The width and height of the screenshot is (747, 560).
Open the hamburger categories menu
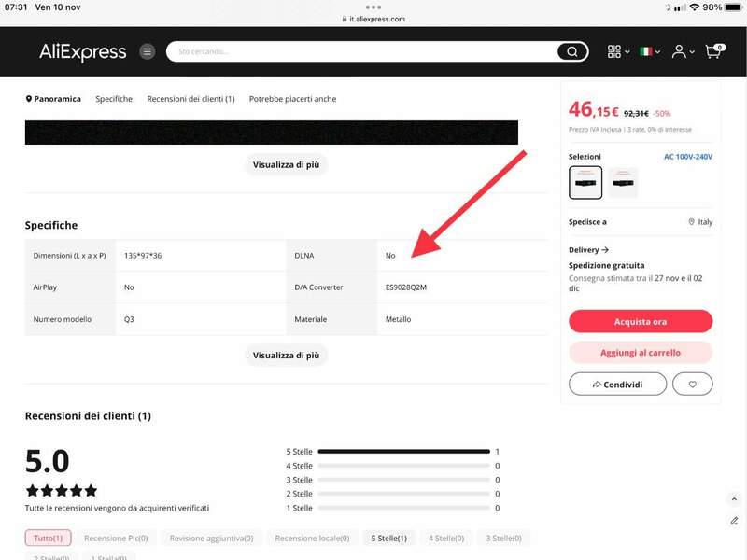coord(147,51)
